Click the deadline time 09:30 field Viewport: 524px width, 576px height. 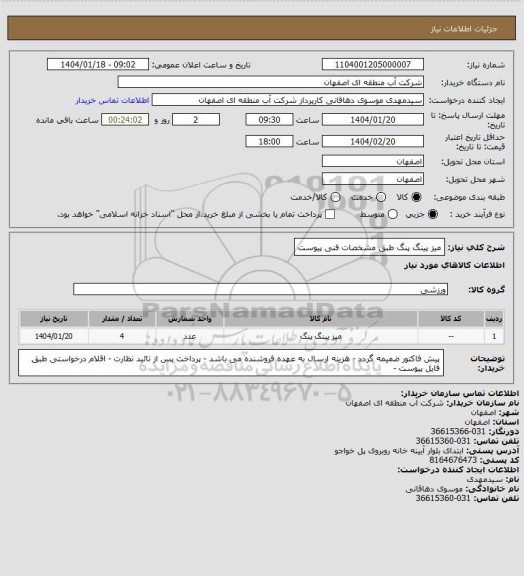(269, 120)
